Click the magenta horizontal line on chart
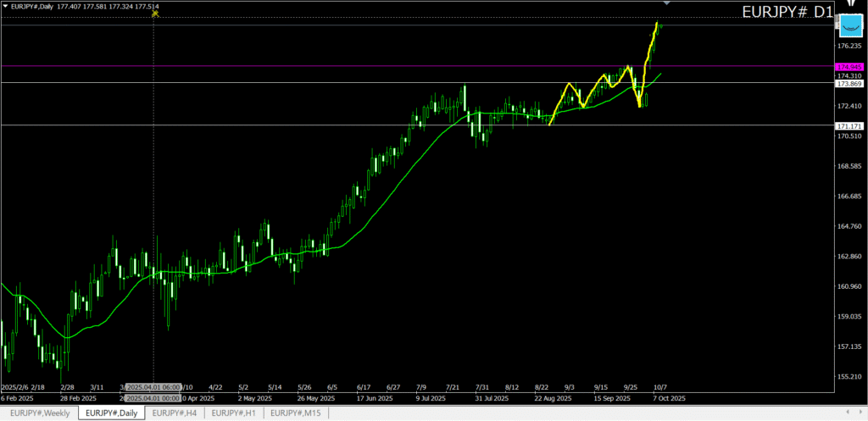This screenshot has height=421, width=868. (x=339, y=66)
